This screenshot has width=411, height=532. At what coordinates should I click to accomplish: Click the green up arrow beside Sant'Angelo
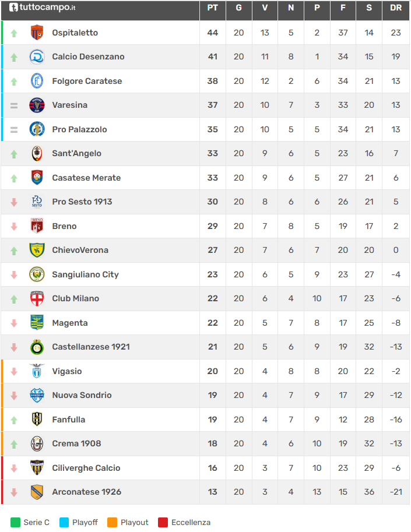[14, 154]
